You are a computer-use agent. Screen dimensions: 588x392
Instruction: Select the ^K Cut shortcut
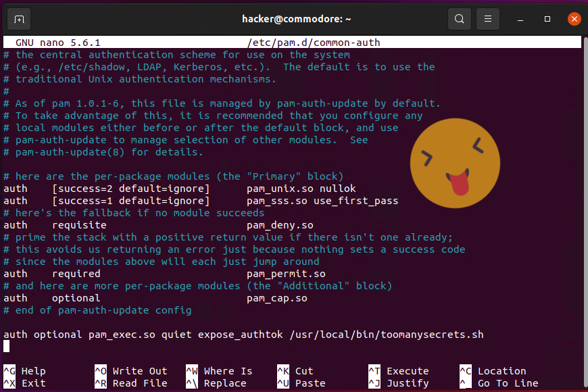point(295,371)
